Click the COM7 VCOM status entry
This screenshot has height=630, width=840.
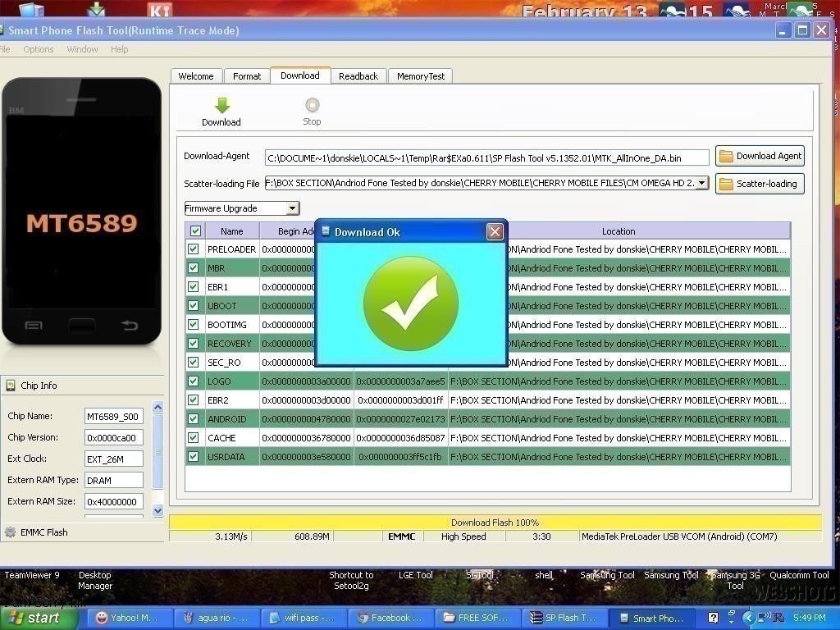click(679, 536)
